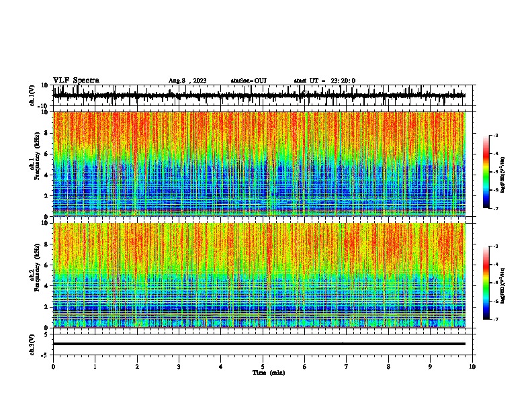Click time axis tick label '6'
Image resolution: width=532 pixels, height=411 pixels.
tap(305, 367)
